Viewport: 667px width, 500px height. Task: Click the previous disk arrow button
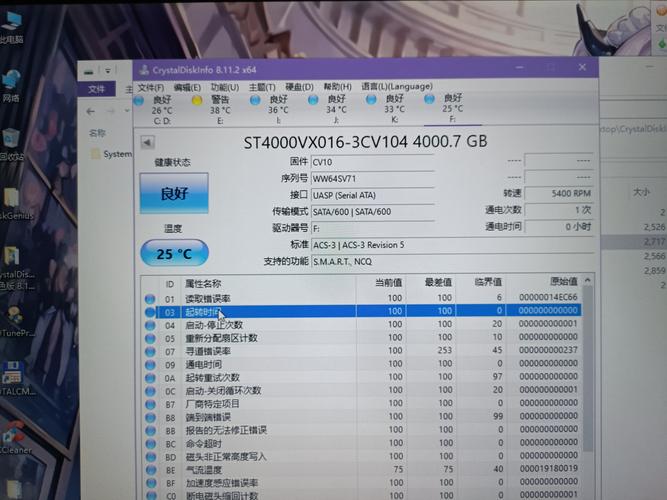tap(148, 143)
